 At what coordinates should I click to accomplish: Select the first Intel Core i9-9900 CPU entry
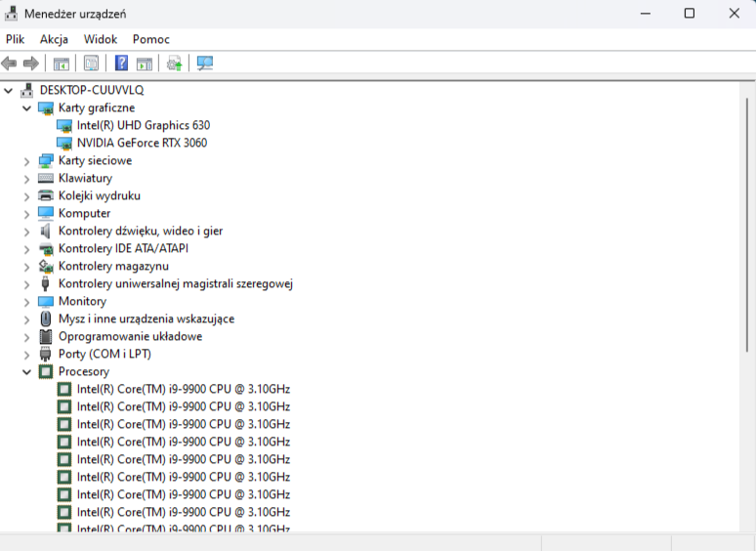184,389
